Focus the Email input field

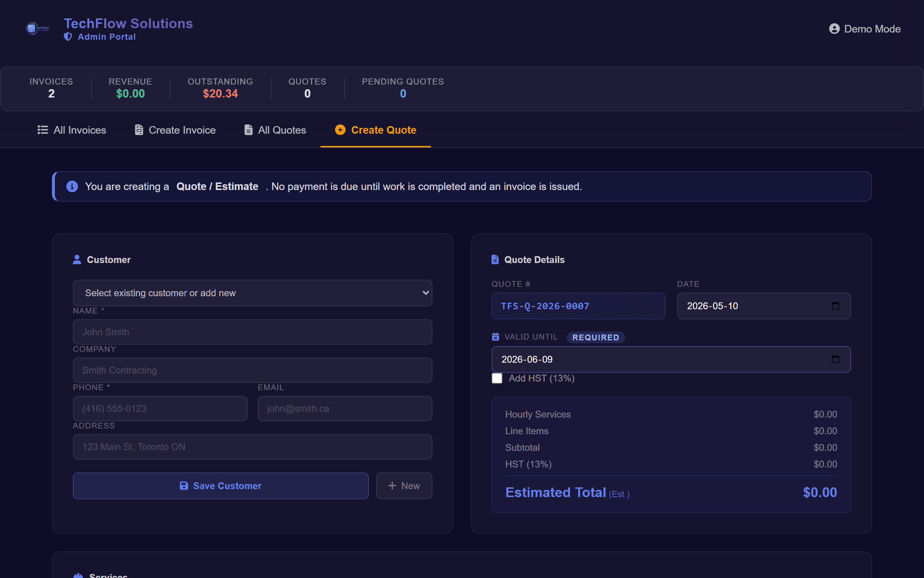[x=345, y=409]
